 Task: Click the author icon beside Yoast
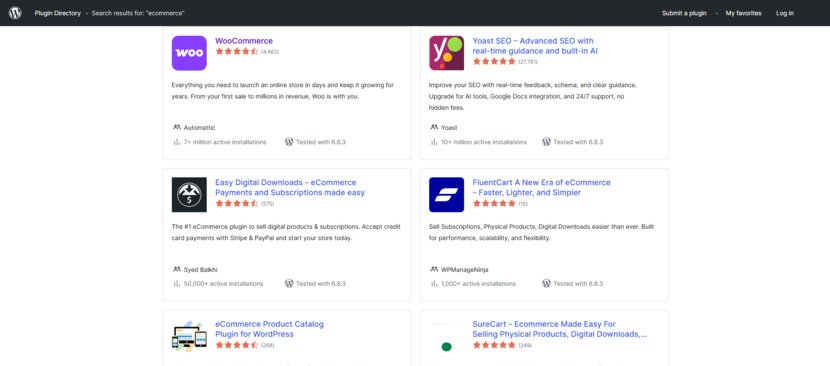(x=434, y=128)
